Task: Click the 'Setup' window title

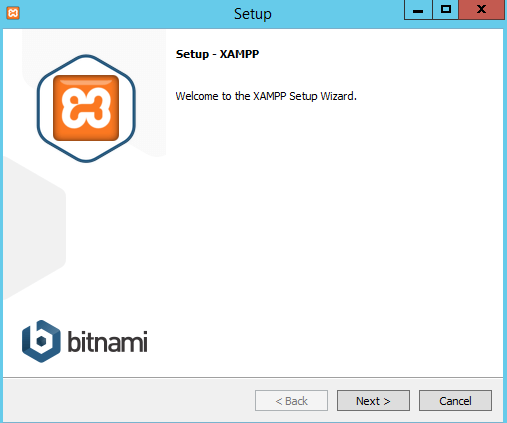Action: click(253, 14)
